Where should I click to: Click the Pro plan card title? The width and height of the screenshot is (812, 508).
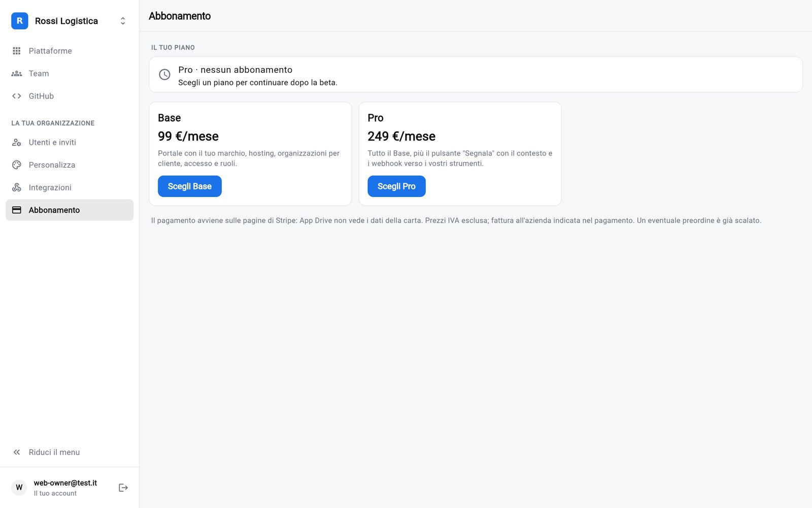[x=376, y=118]
